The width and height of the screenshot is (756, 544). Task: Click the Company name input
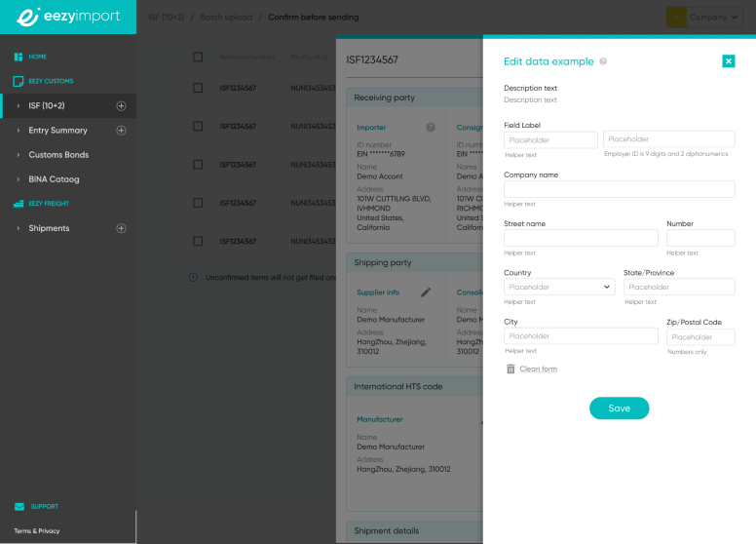coord(620,189)
